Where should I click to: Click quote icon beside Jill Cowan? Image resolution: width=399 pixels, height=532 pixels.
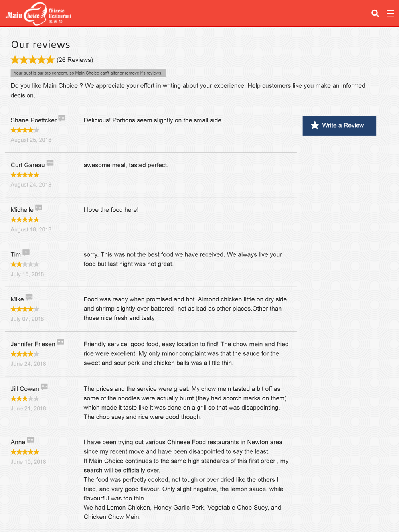pos(44,386)
